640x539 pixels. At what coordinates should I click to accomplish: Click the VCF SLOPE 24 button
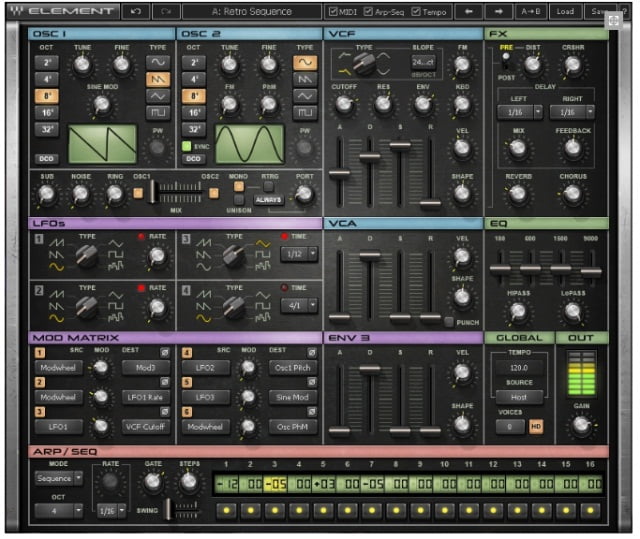pyautogui.click(x=423, y=62)
